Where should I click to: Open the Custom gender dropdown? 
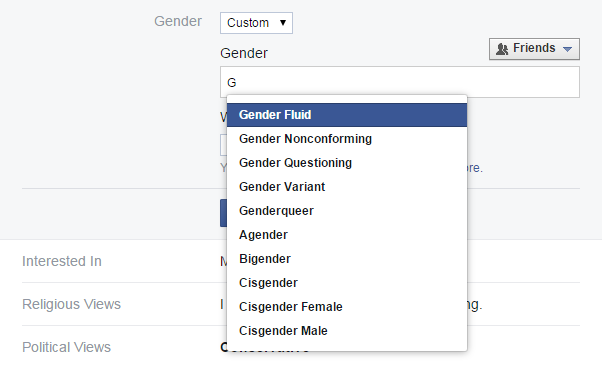point(256,23)
